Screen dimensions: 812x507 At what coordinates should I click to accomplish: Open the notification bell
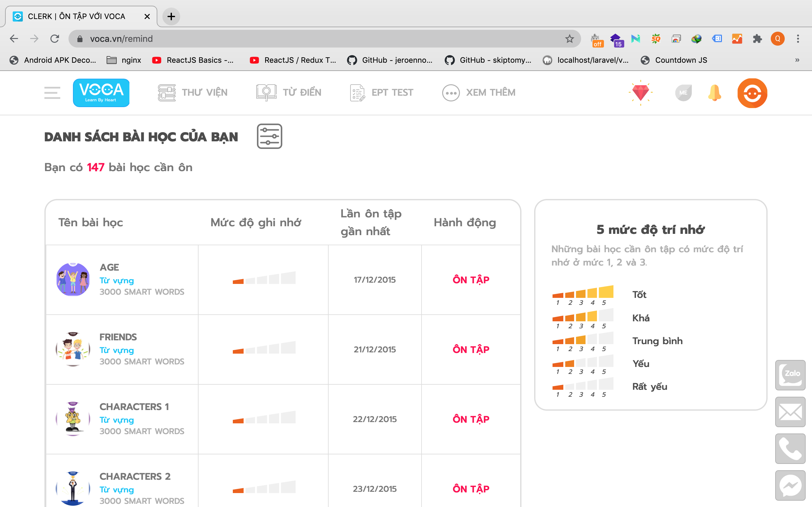(x=714, y=93)
